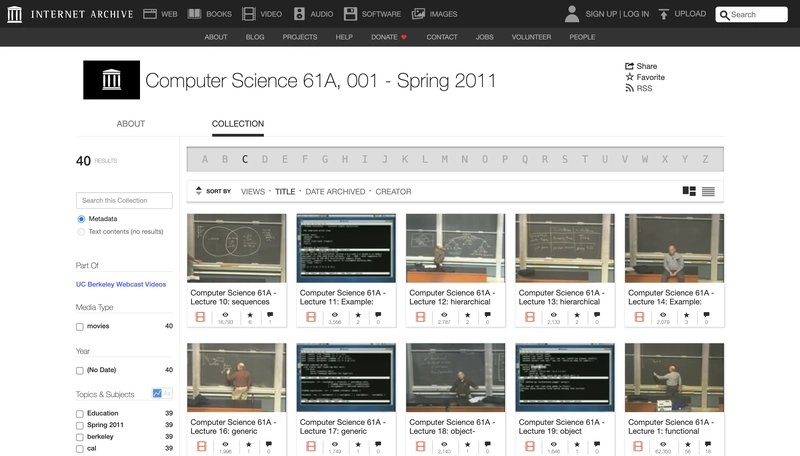Open Lecture 1: functional thumbnail
Image resolution: width=800 pixels, height=456 pixels.
coord(674,377)
